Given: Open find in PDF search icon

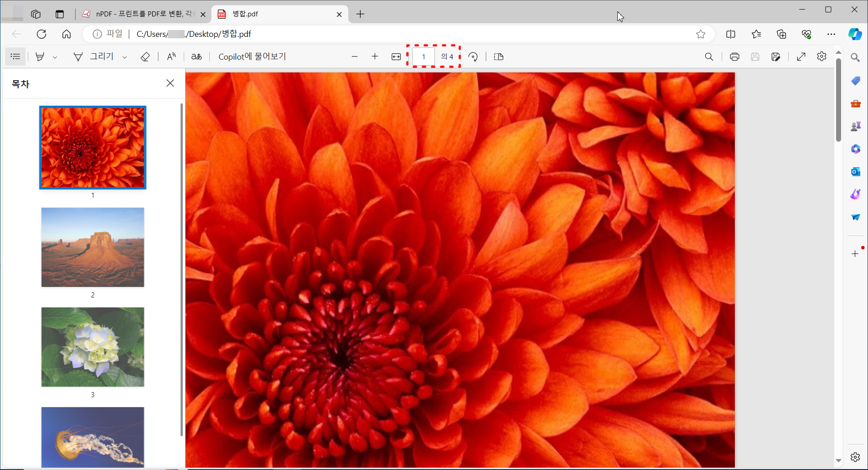Looking at the screenshot, I should click(709, 56).
